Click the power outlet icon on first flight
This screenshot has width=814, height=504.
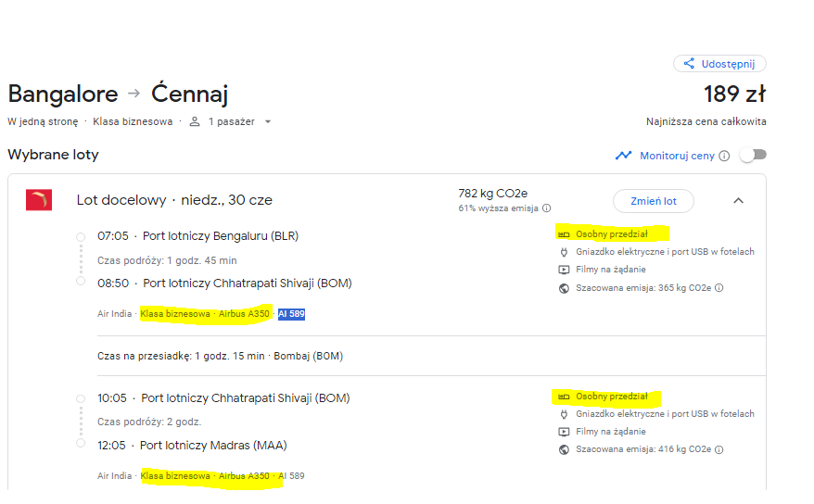[564, 252]
